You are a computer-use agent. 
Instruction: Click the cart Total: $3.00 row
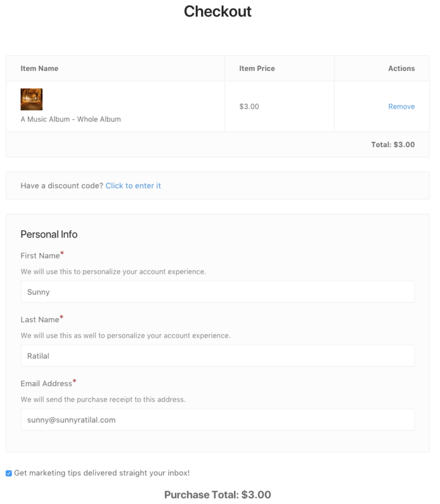coord(392,145)
